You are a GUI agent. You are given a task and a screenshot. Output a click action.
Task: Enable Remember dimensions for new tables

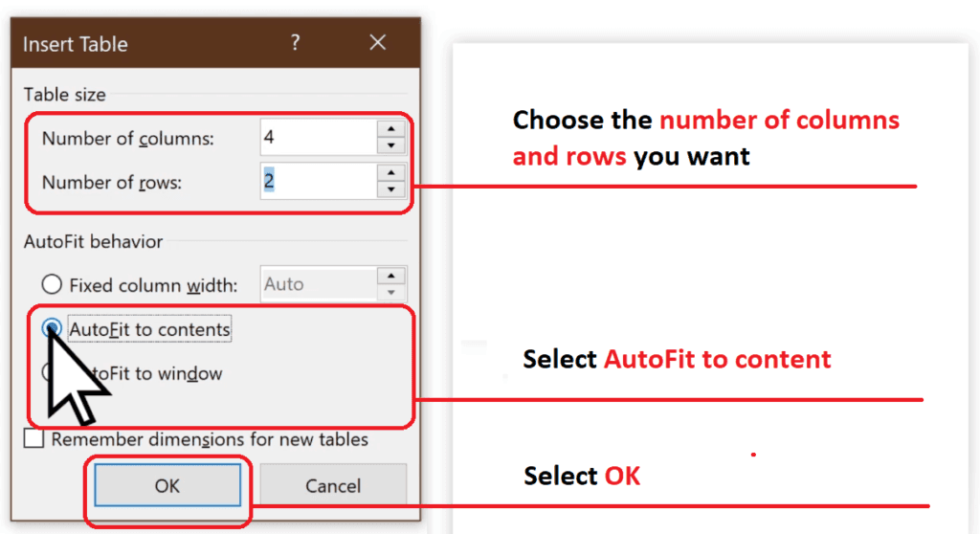click(33, 438)
